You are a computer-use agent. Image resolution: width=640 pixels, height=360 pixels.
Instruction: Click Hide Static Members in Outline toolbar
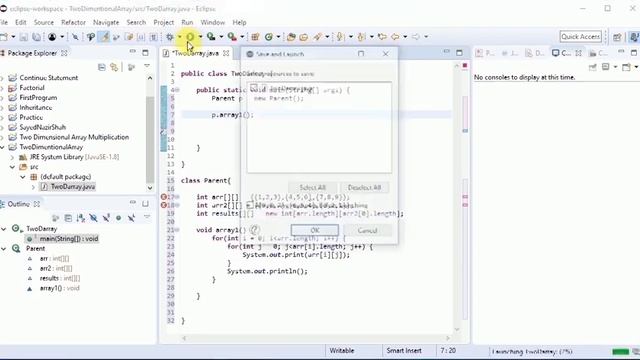[x=106, y=218]
